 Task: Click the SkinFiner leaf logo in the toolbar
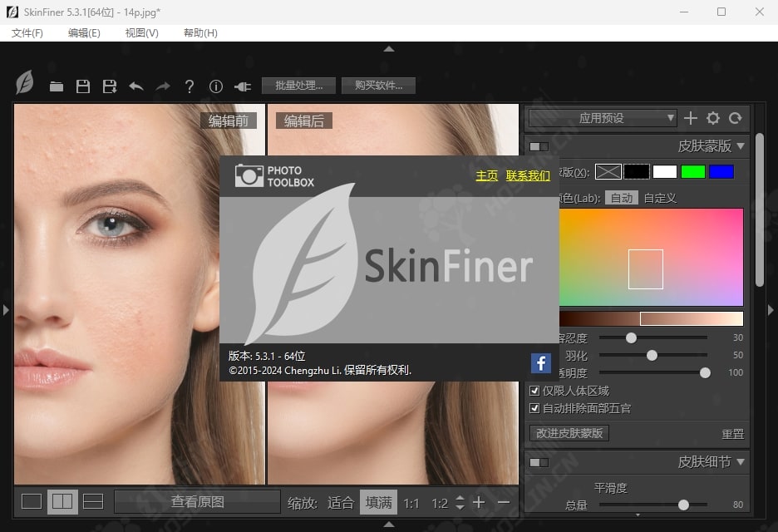(x=24, y=83)
